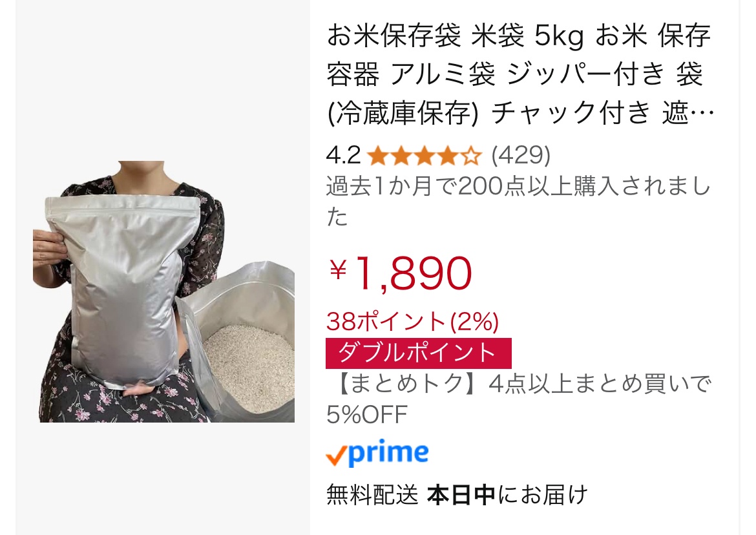Open the rice storage bag product image
Image resolution: width=756 pixels, height=535 pixels.
click(164, 291)
